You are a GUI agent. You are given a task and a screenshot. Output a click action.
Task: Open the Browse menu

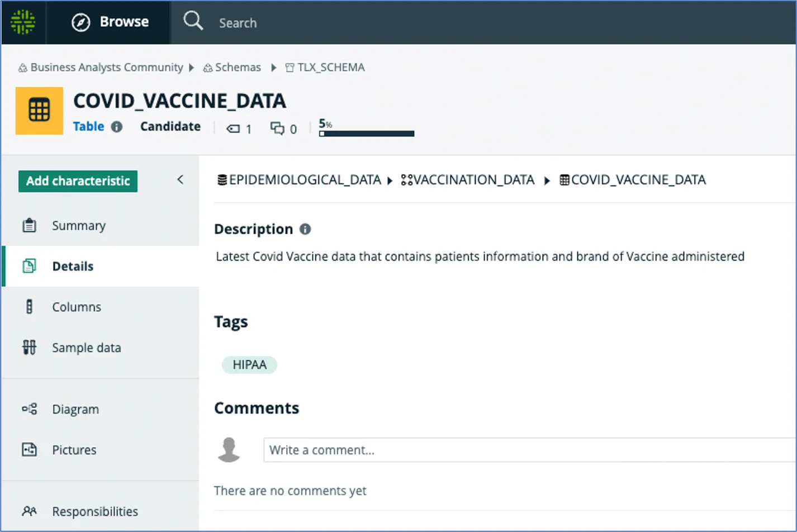[x=110, y=22]
